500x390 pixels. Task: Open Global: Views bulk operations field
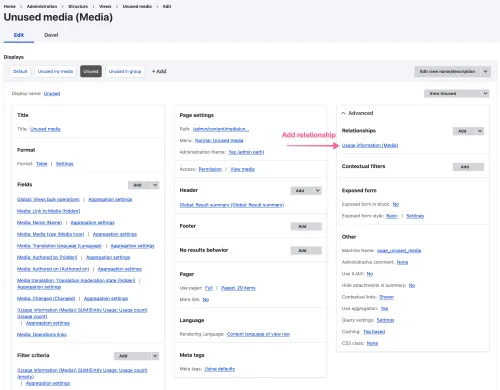click(x=48, y=199)
